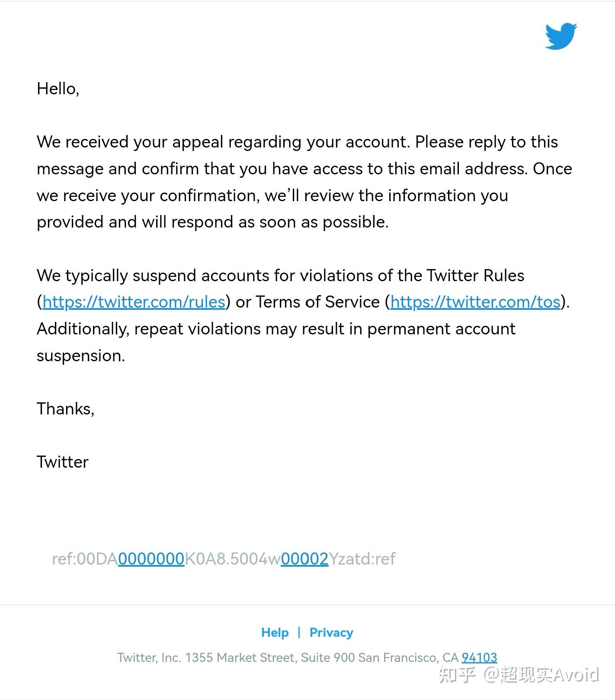Click the underlined 00002 in the ref code
The width and height of the screenshot is (615, 700).
coord(304,559)
